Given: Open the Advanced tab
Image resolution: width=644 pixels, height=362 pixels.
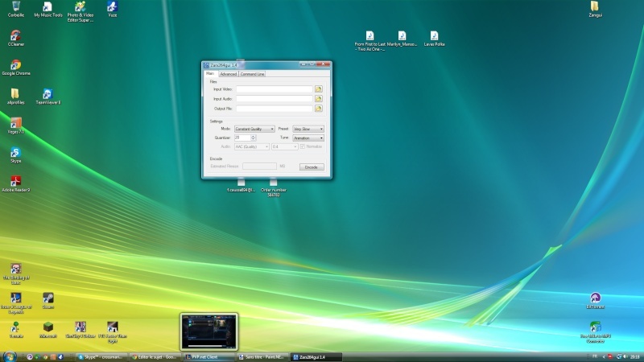Looking at the screenshot, I should [228, 74].
